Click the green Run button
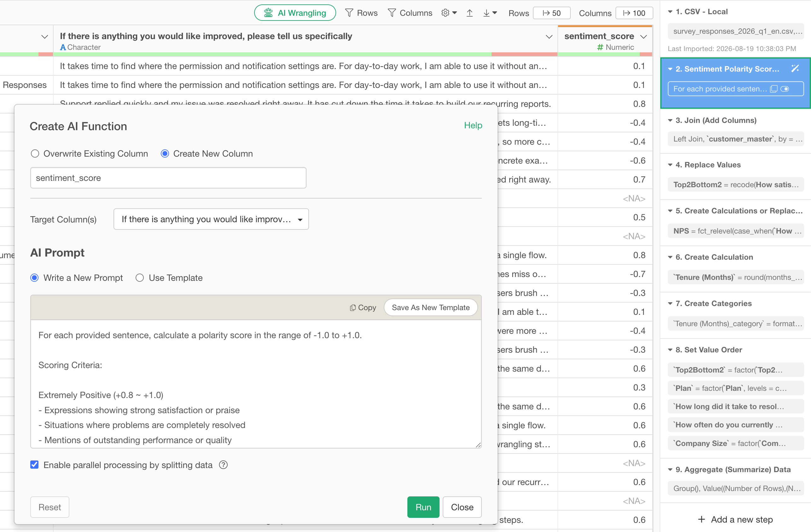This screenshot has width=811, height=532. click(x=423, y=507)
